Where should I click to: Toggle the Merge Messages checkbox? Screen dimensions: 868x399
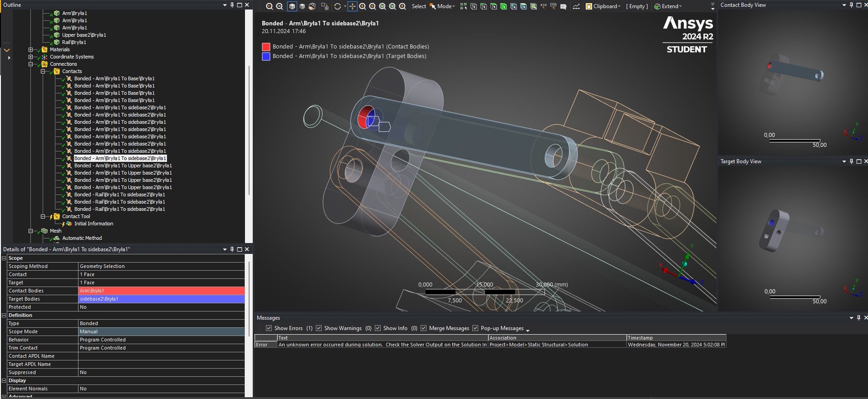pyautogui.click(x=423, y=328)
